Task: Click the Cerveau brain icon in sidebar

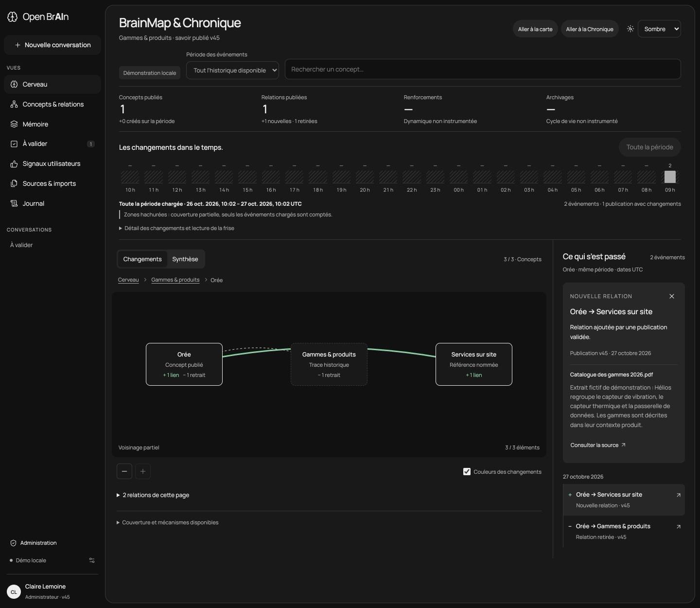Action: [14, 84]
